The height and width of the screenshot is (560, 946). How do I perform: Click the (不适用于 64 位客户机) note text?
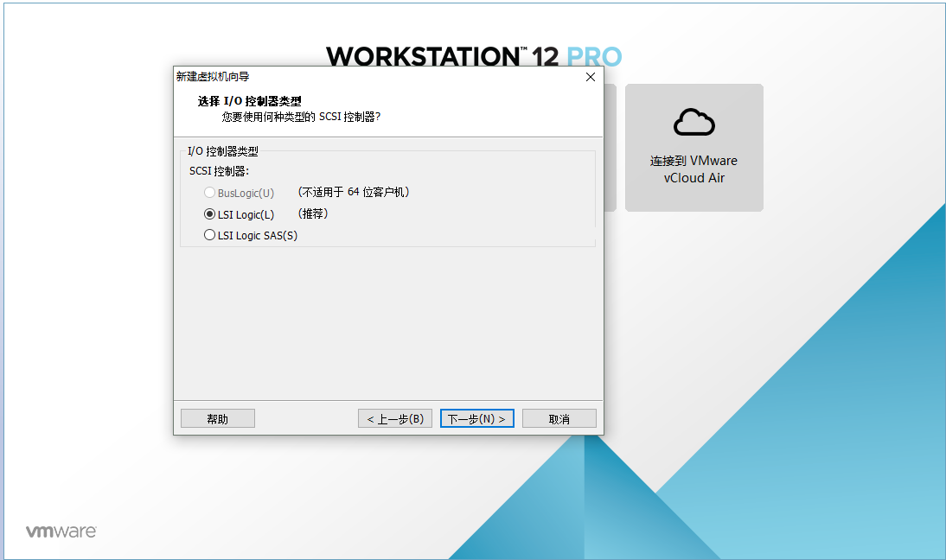coord(354,193)
